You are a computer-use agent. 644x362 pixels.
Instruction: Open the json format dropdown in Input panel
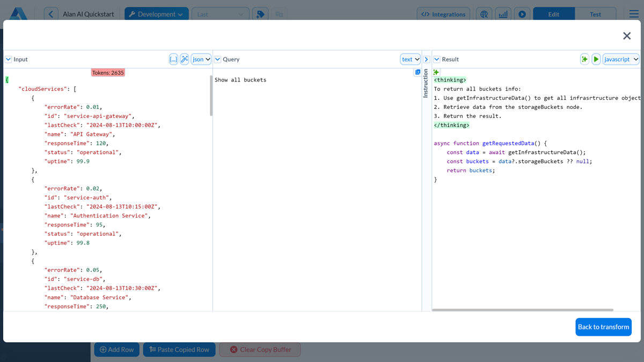[201, 59]
